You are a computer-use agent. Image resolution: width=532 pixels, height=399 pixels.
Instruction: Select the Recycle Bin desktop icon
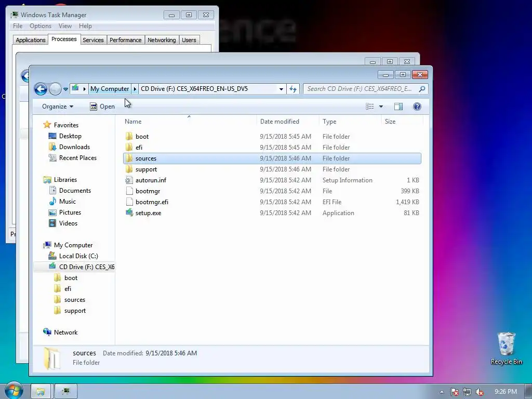[506, 348]
